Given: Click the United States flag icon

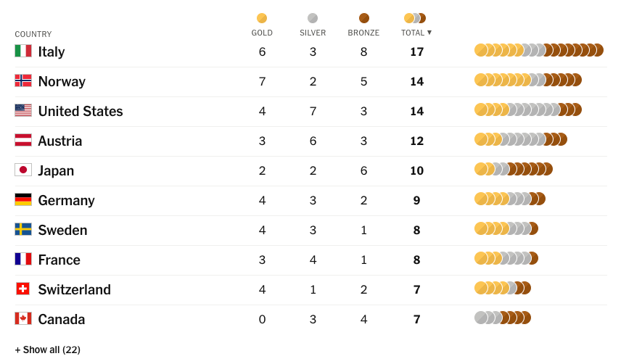Looking at the screenshot, I should coord(23,110).
